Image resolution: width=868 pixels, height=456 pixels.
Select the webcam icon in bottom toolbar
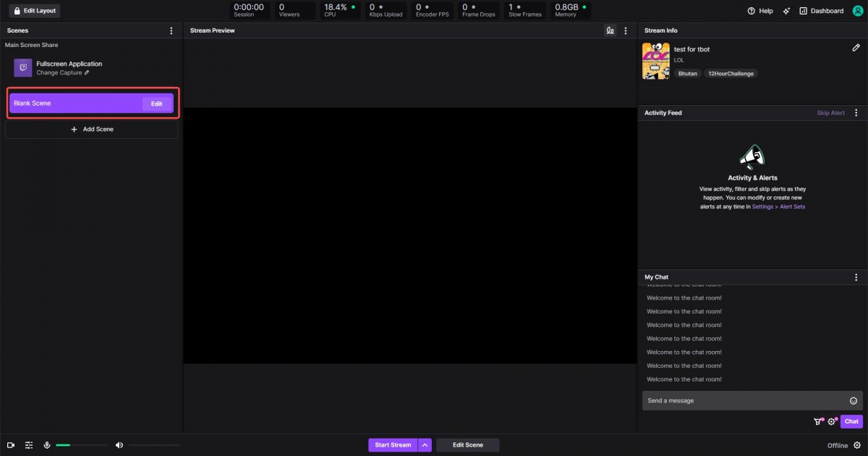pyautogui.click(x=9, y=444)
